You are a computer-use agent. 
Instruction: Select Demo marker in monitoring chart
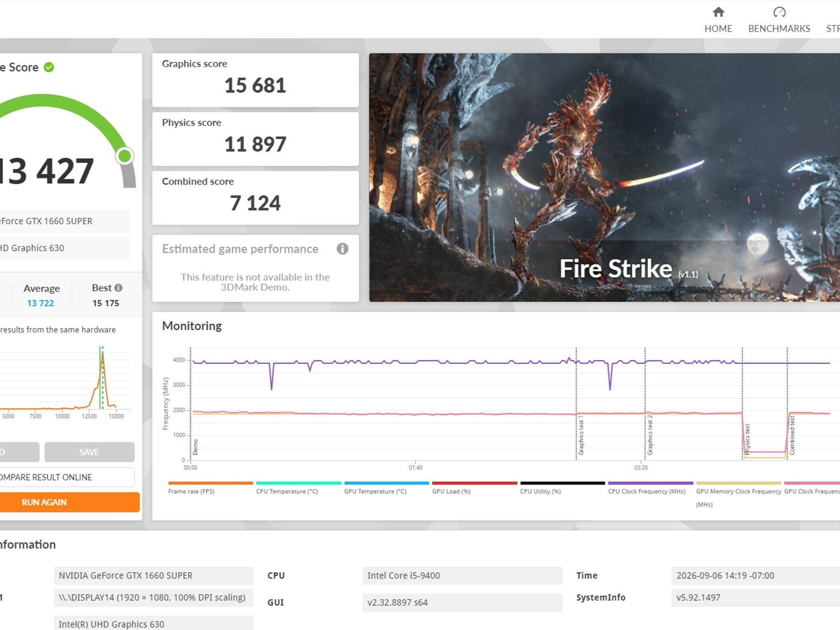click(x=195, y=447)
